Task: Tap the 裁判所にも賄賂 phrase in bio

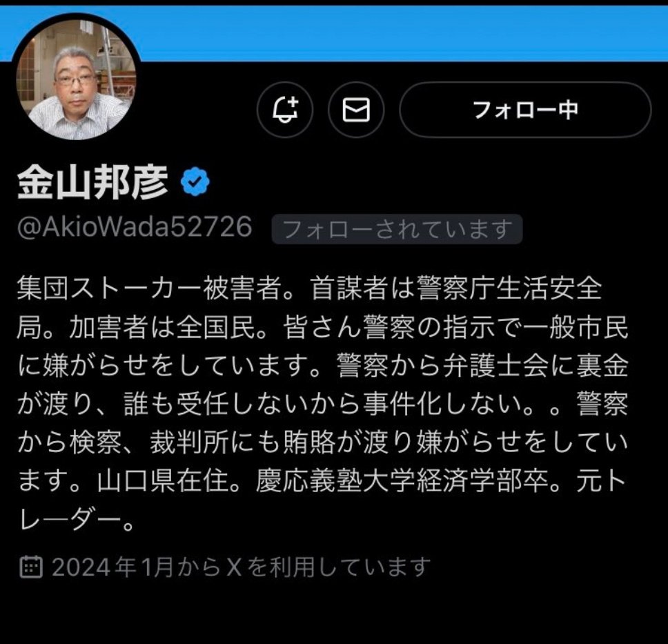Action: pyautogui.click(x=243, y=443)
